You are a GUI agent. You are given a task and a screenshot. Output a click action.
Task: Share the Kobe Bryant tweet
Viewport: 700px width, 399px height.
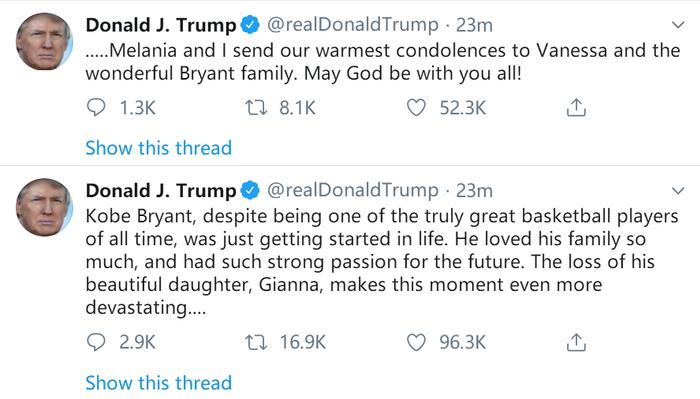coord(576,342)
